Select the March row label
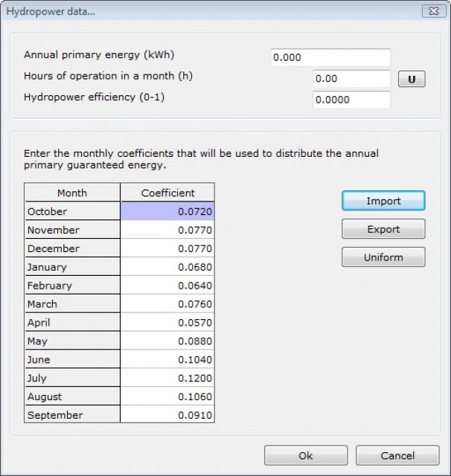The width and height of the screenshot is (451, 476). (x=72, y=304)
